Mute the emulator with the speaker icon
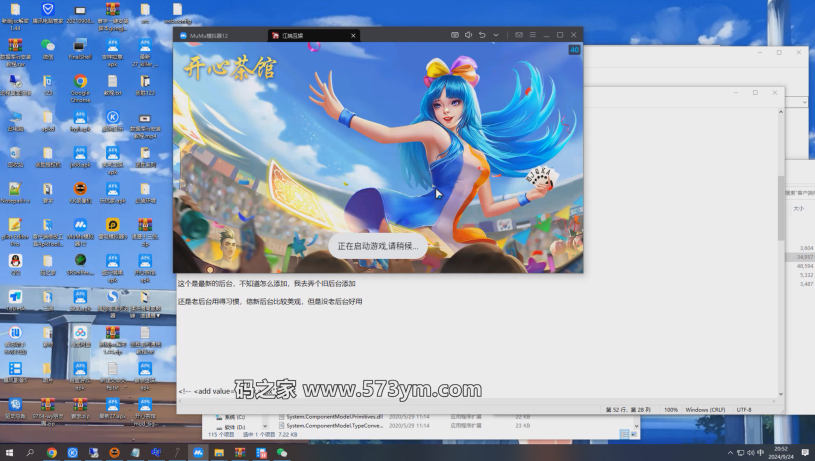Image resolution: width=815 pixels, height=461 pixels. [468, 35]
